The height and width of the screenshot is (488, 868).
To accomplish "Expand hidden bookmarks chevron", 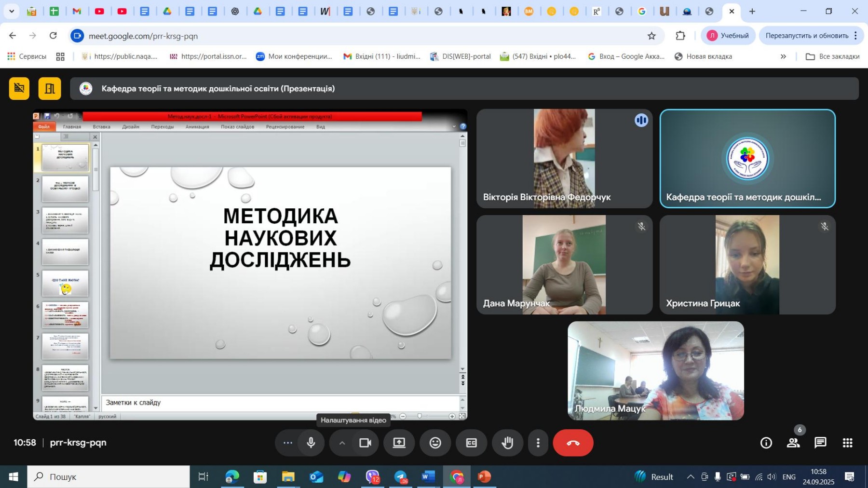I will click(783, 56).
